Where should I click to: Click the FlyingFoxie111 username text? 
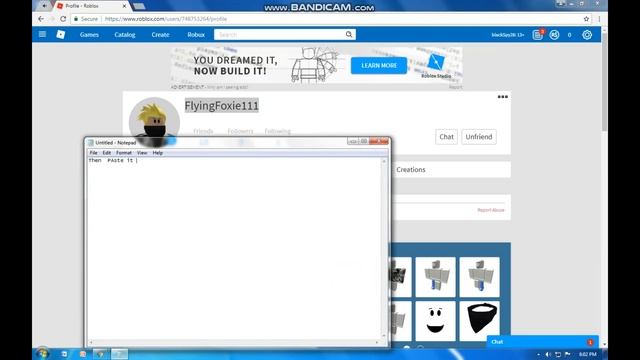(x=222, y=106)
